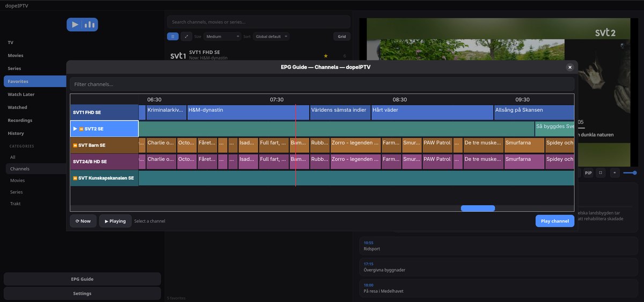Click the dopeIPTV logo in sidebar

tap(82, 24)
